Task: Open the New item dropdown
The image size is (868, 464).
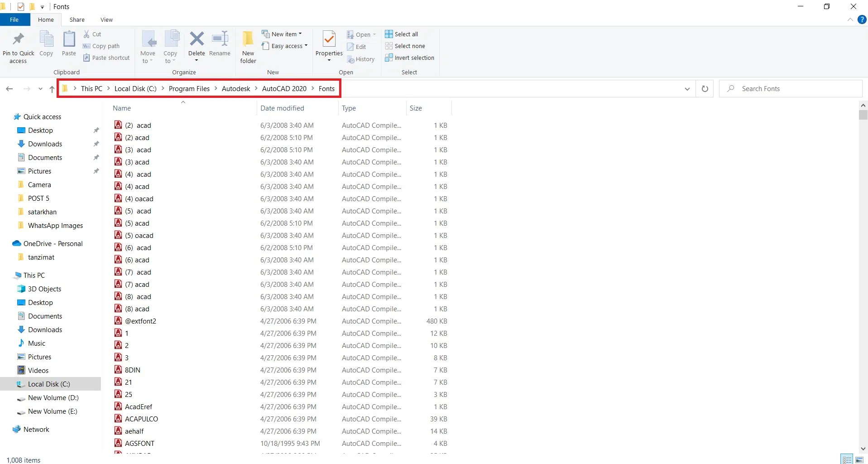Action: pos(282,34)
